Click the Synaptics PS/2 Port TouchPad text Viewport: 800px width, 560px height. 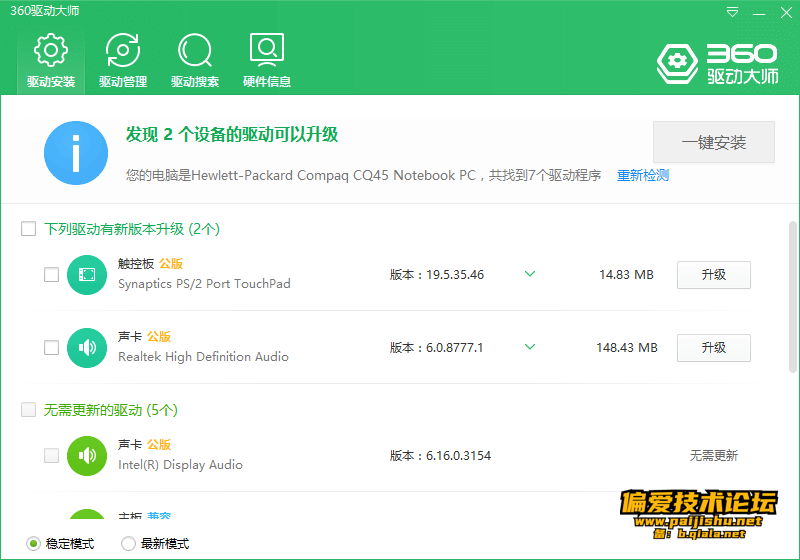(204, 284)
